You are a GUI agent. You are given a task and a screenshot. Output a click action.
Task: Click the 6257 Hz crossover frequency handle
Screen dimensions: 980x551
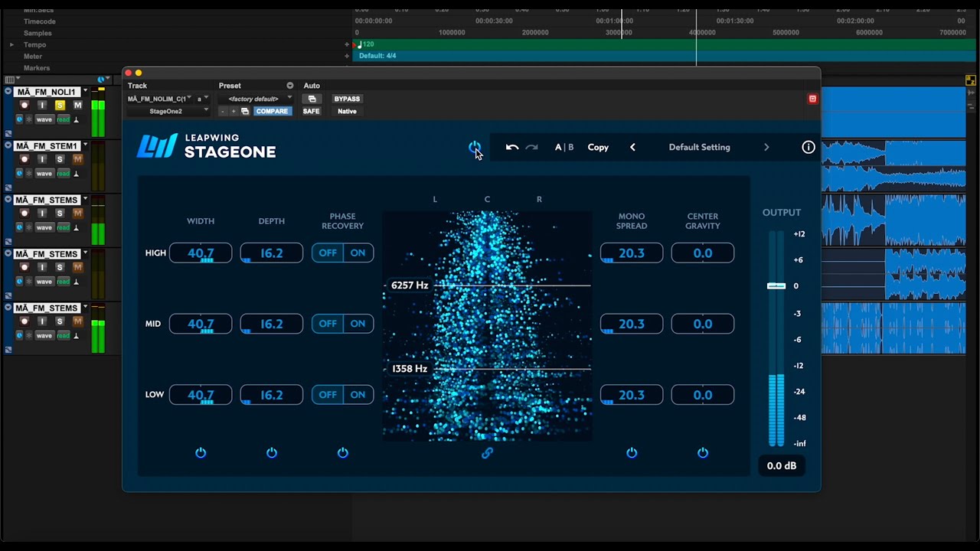[x=410, y=285]
